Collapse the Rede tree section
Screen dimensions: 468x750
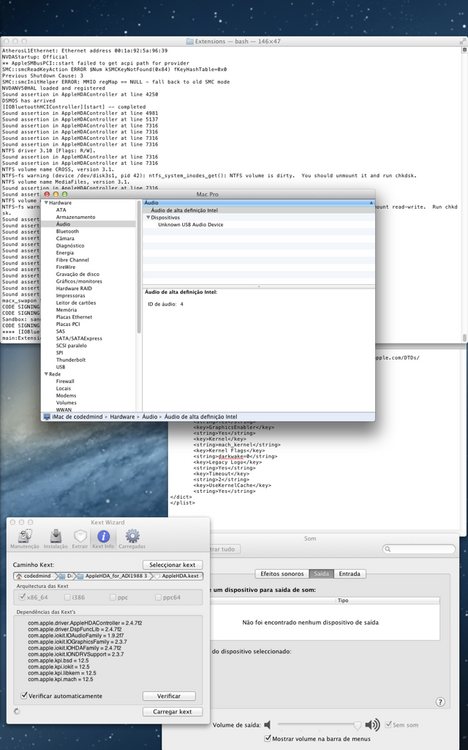tap(46, 374)
